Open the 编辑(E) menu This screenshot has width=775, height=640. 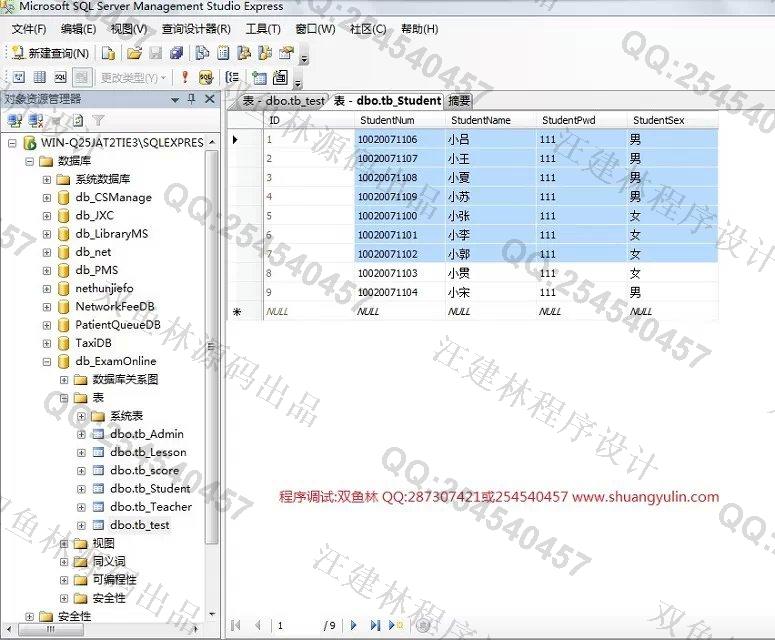(x=78, y=29)
